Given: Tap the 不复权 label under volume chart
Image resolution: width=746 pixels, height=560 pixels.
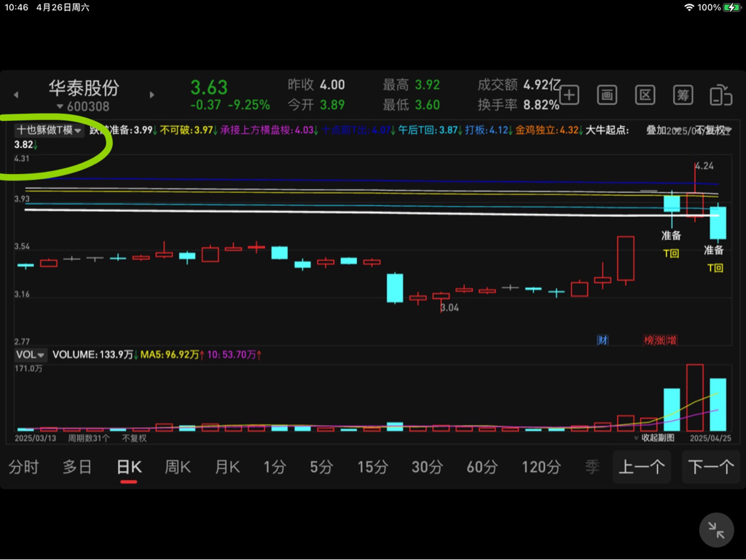Looking at the screenshot, I should point(134,438).
